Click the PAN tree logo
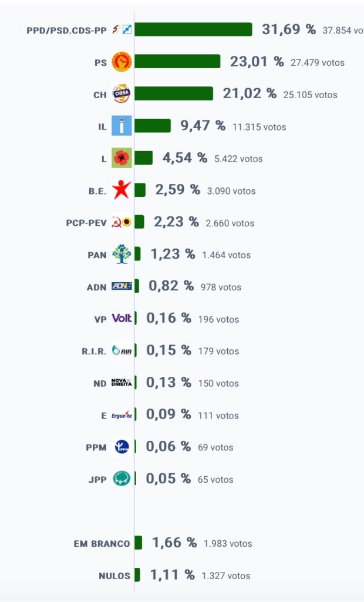 [x=122, y=254]
